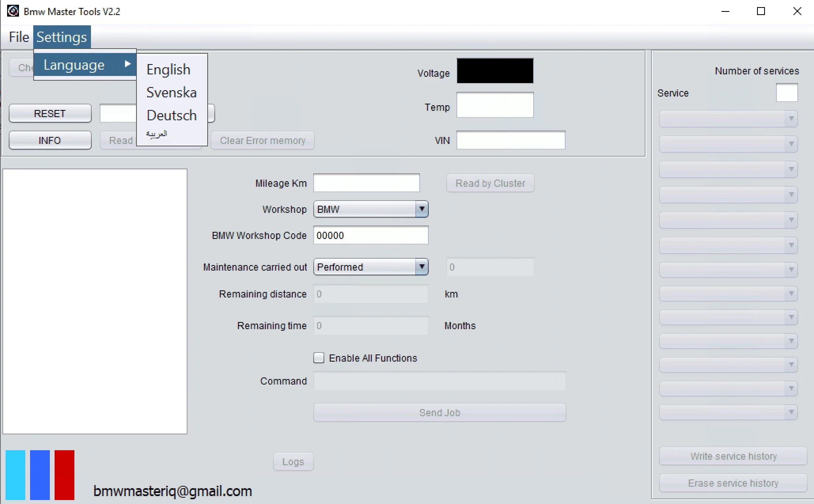Click Read by Cluster button
The height and width of the screenshot is (504, 814).
pos(490,183)
